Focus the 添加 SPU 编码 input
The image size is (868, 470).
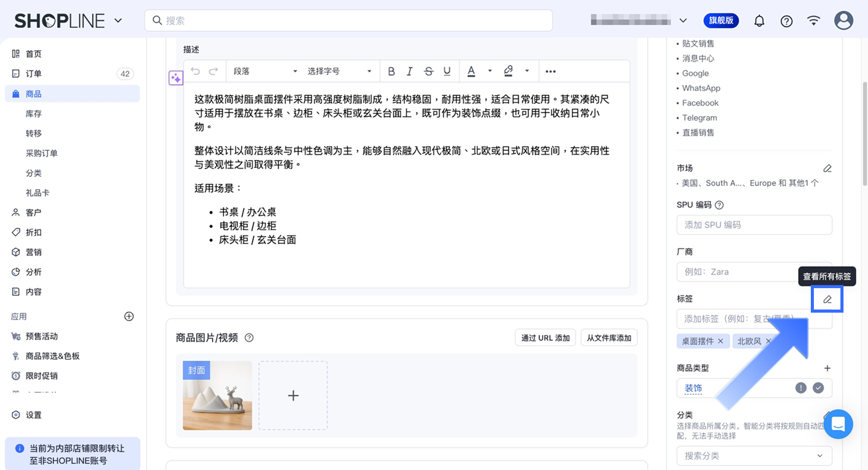click(x=754, y=225)
